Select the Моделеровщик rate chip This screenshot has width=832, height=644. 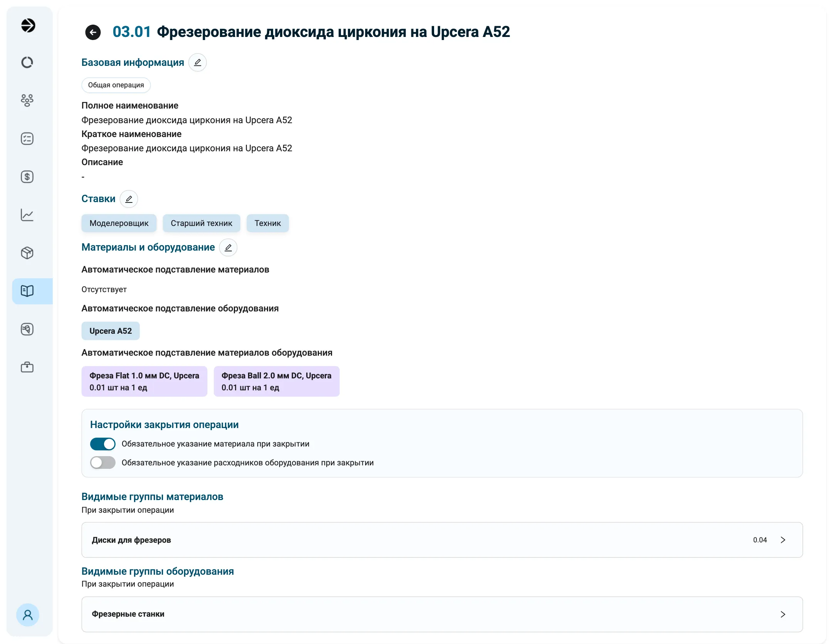(119, 223)
